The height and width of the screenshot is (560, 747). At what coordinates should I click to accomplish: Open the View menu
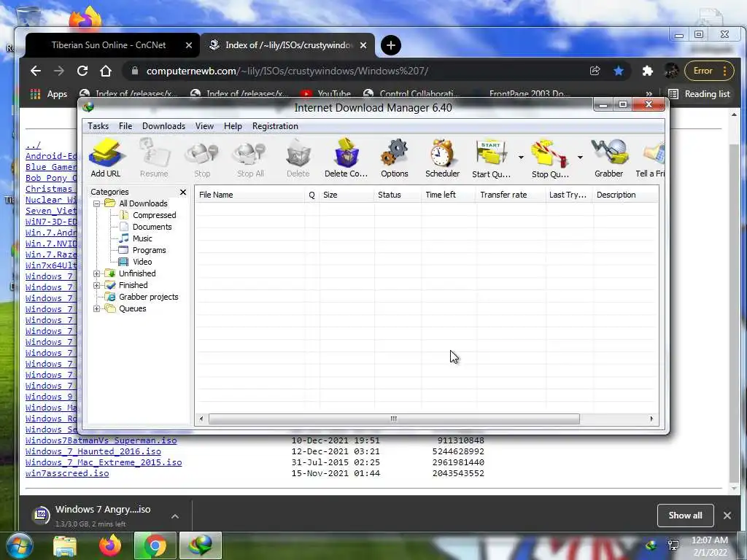pos(204,126)
